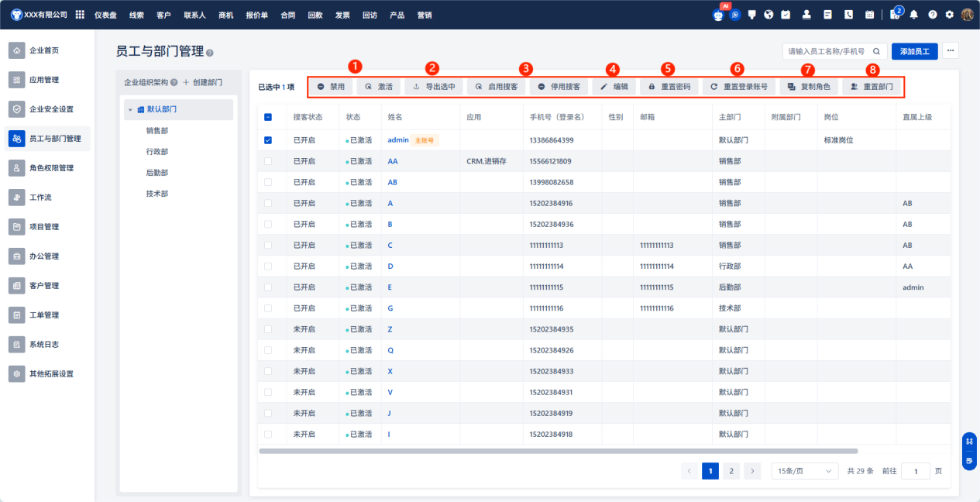980x502 pixels.
Task: Click the notification bell icon
Action: 914,15
